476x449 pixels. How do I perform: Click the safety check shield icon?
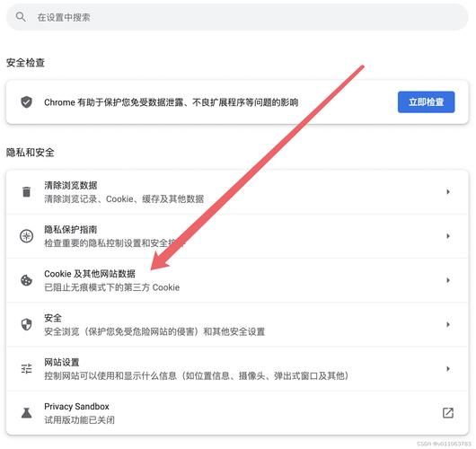[x=26, y=102]
